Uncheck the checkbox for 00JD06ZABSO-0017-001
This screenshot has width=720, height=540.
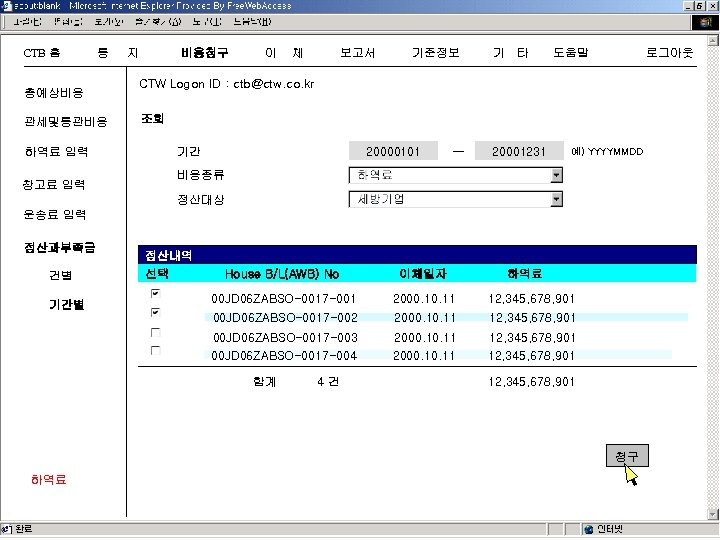click(155, 293)
